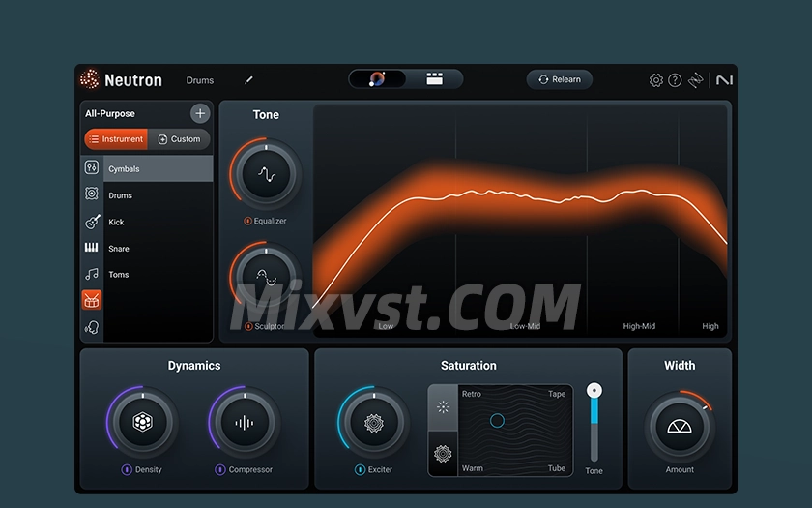Click the Density knob

(x=143, y=422)
